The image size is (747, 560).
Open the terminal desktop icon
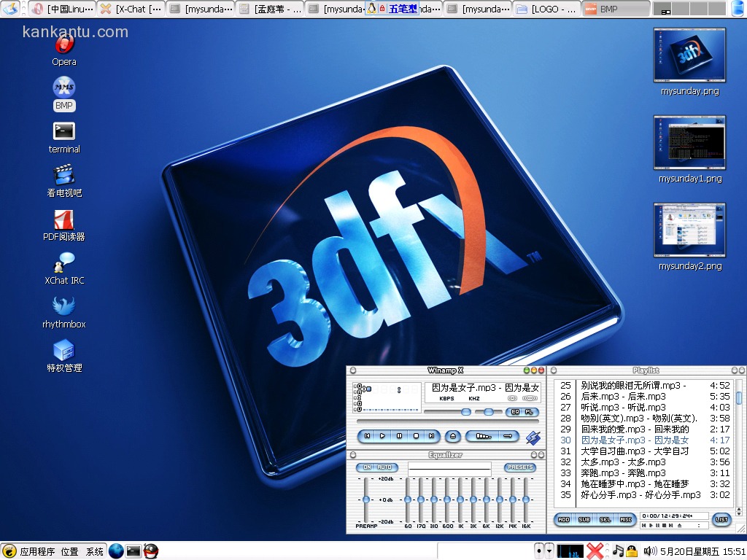(64, 138)
